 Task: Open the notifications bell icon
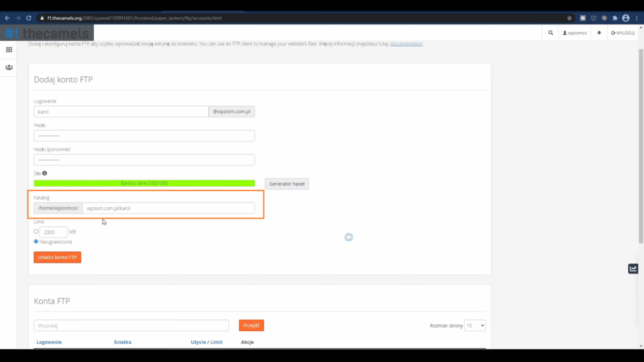(599, 33)
